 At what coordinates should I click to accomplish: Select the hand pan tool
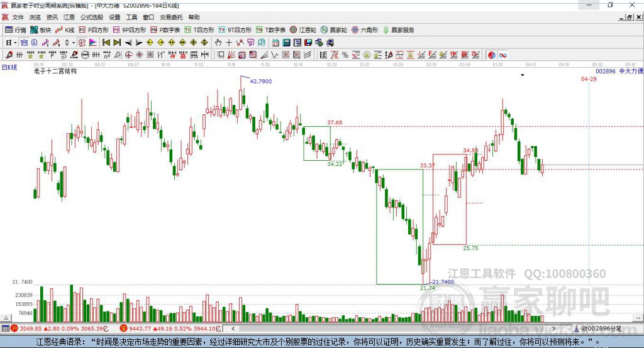pyautogui.click(x=218, y=43)
